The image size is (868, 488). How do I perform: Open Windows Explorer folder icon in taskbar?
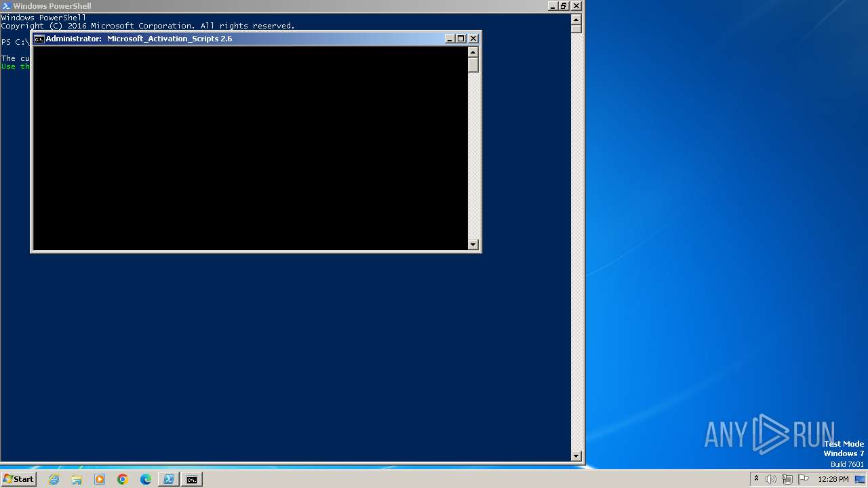77,479
